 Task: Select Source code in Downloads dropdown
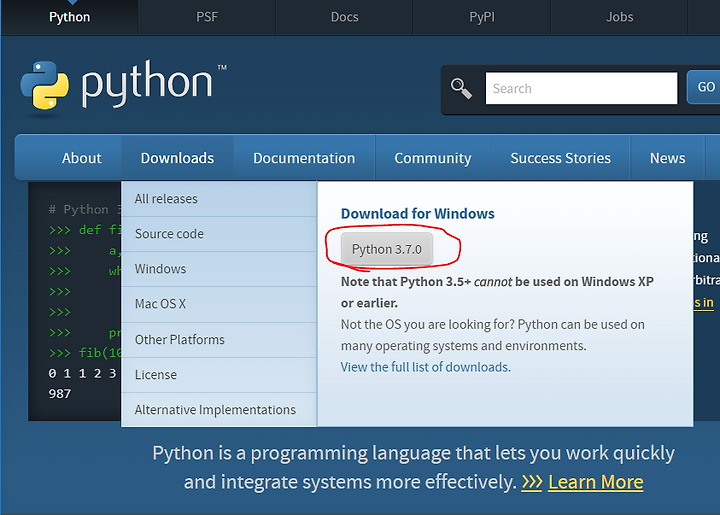(x=219, y=234)
